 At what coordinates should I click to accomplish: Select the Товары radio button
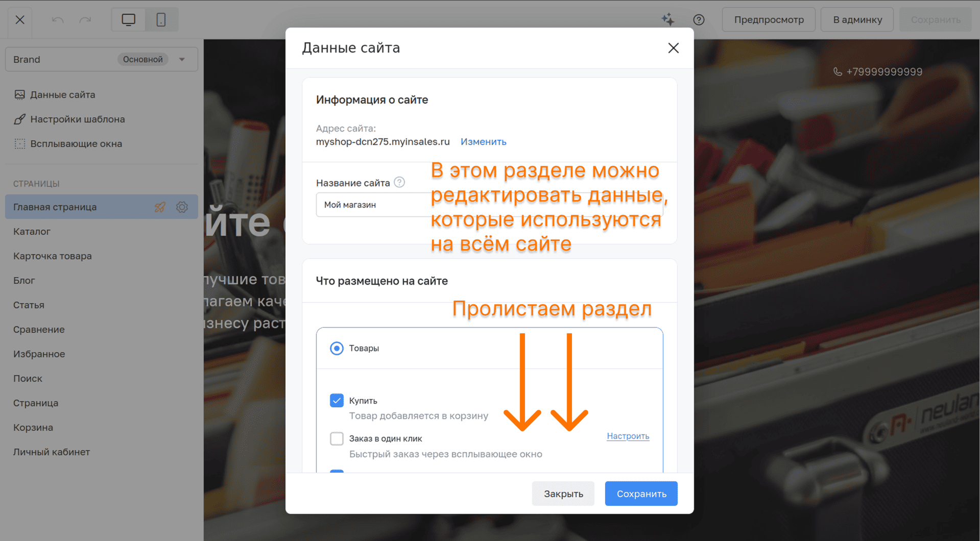[x=337, y=348]
